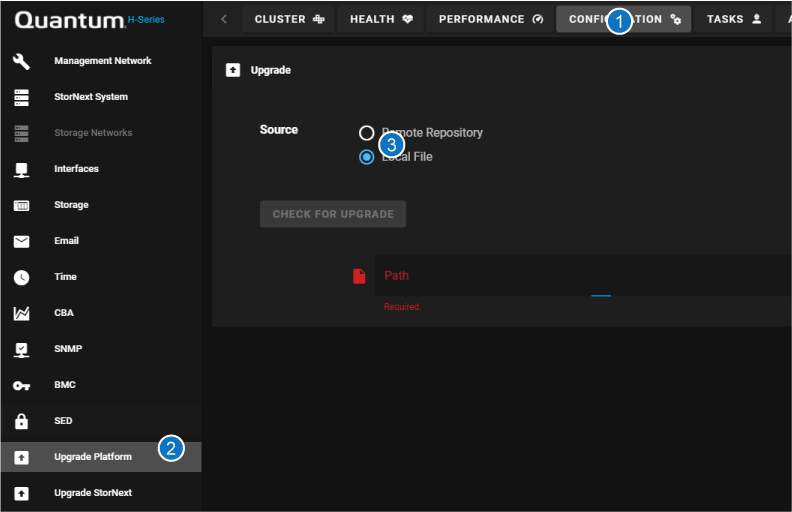
Task: Select the Storage drive icon
Action: pyautogui.click(x=21, y=205)
